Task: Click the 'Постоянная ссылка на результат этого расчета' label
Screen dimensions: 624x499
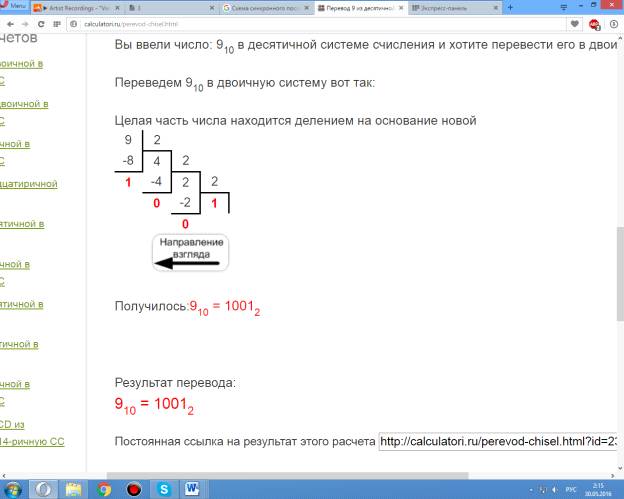Action: 245,441
